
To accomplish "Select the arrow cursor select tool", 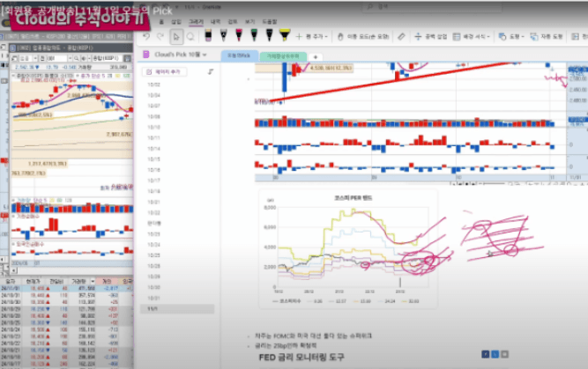I will 176,37.
